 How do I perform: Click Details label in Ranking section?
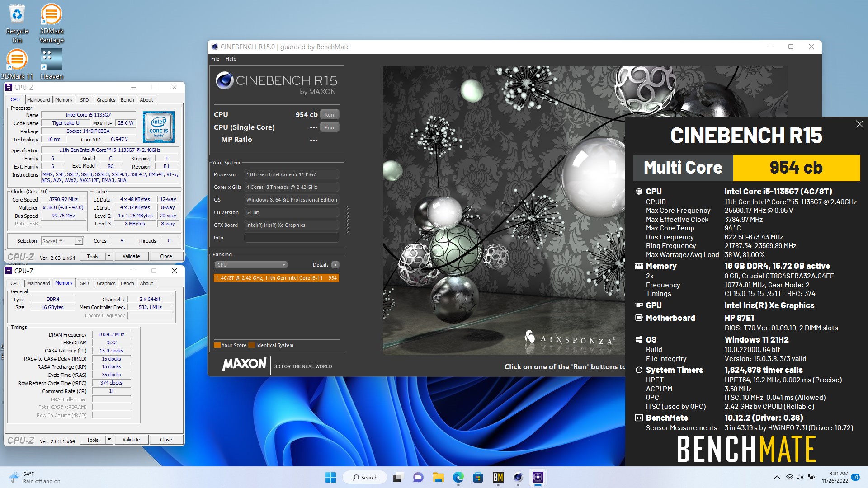point(321,265)
